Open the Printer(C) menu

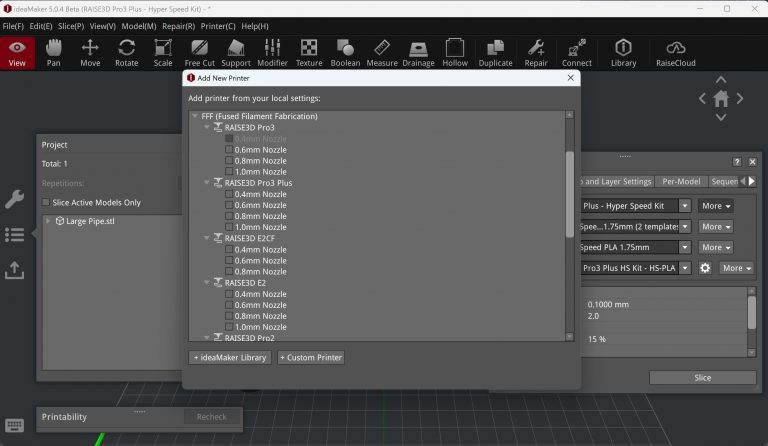click(218, 26)
